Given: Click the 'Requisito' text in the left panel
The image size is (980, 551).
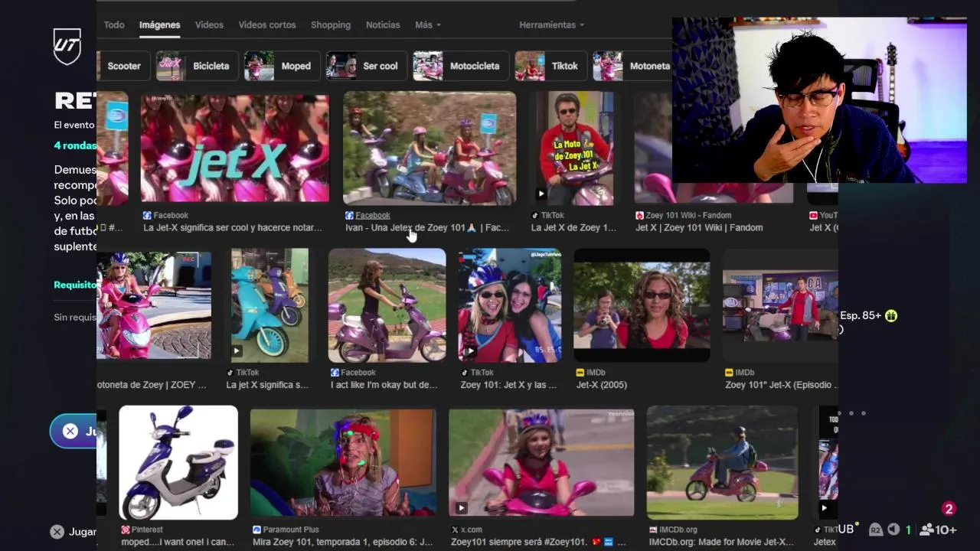Looking at the screenshot, I should tap(75, 285).
